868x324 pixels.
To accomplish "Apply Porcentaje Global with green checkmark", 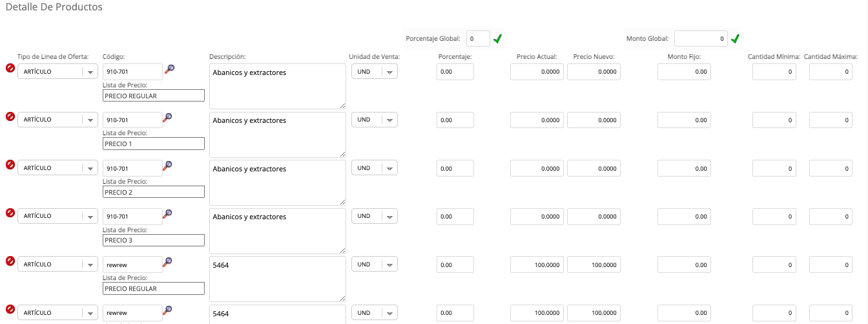I will coord(497,39).
